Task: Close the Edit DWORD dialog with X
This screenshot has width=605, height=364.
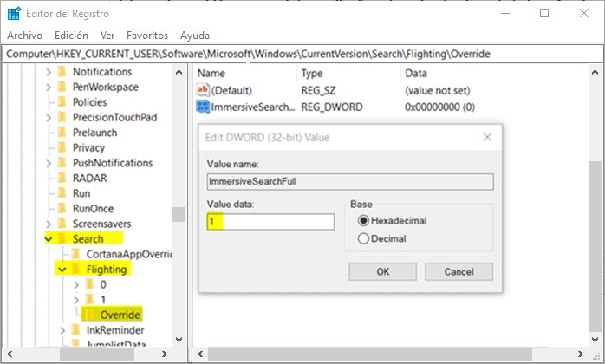Action: click(487, 137)
